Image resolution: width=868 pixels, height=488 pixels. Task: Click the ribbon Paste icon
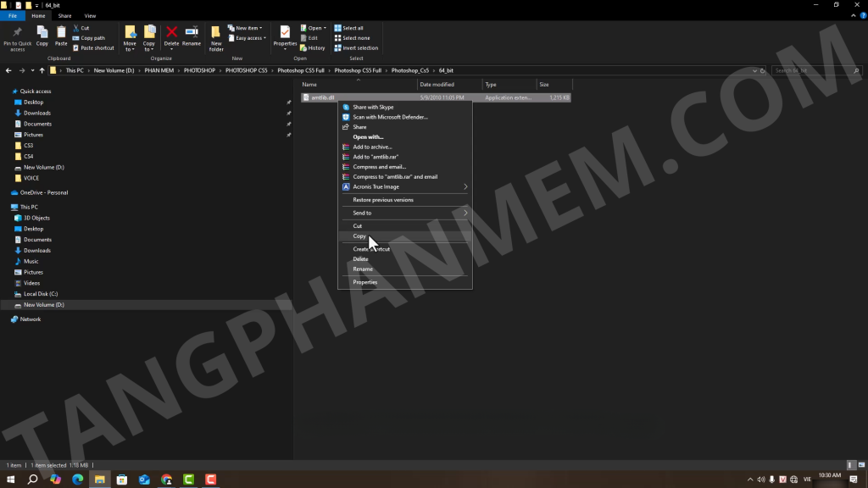[61, 35]
